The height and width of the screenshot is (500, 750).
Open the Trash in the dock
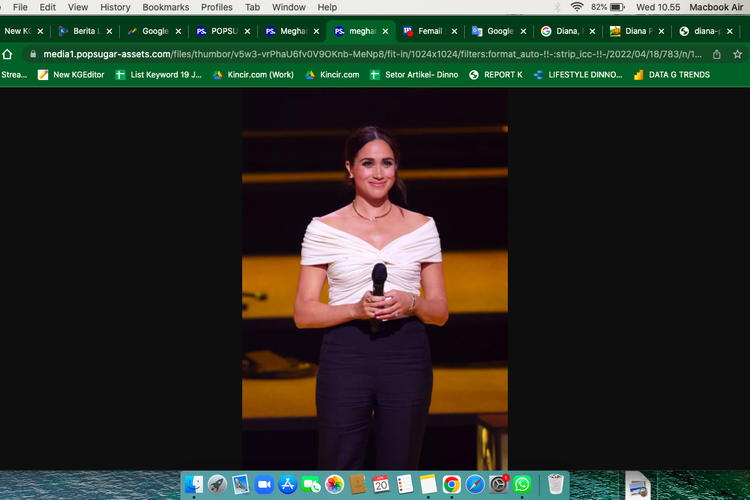coord(556,484)
